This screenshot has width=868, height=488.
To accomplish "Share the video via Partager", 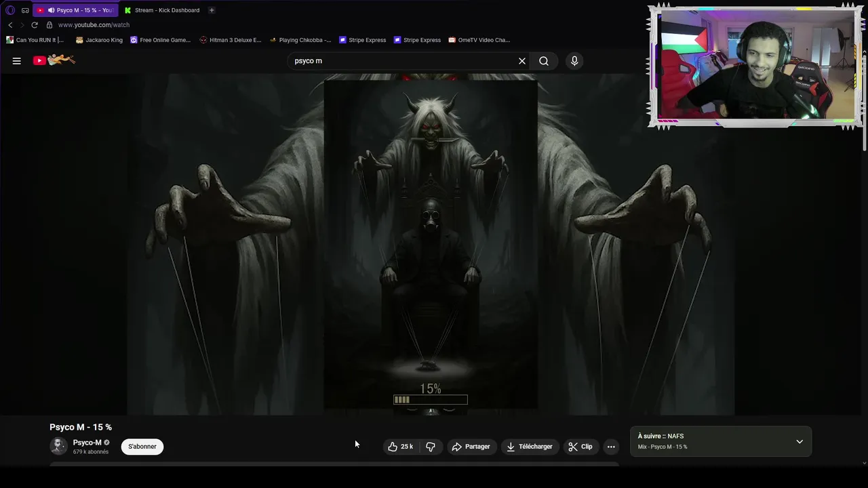I will [471, 447].
